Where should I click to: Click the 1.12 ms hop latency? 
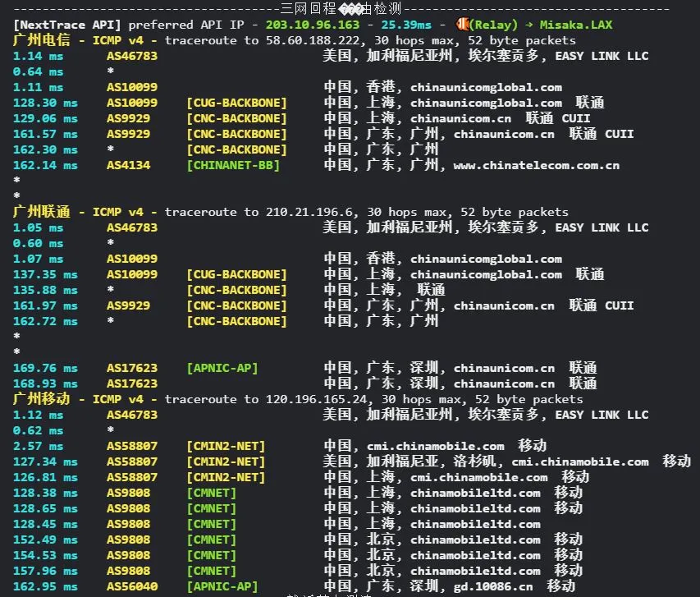pyautogui.click(x=38, y=415)
